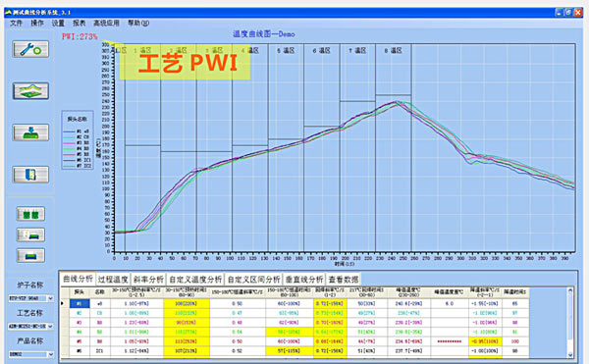Click the table scrollbar up arrow
589x364 pixels.
[x=570, y=290]
